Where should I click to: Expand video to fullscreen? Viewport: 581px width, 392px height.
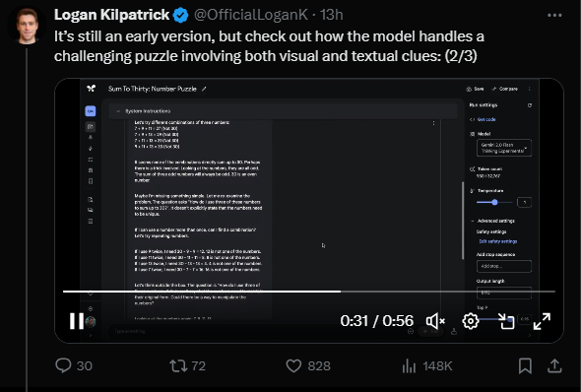point(542,321)
